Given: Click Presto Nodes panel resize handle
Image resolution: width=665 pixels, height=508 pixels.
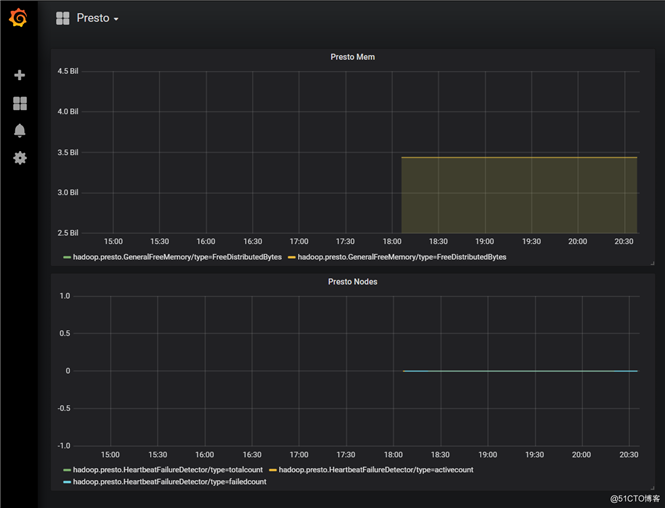Looking at the screenshot, I should pos(652,488).
